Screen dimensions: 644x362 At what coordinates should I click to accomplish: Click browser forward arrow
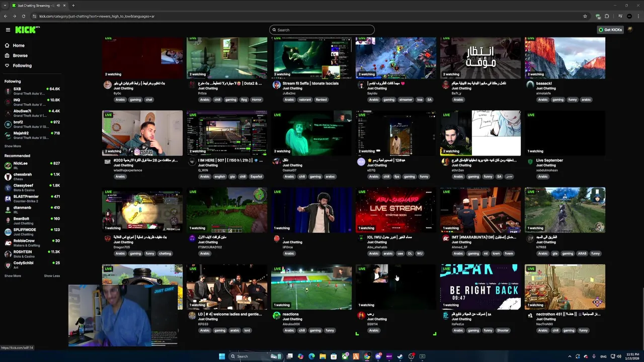point(14,16)
